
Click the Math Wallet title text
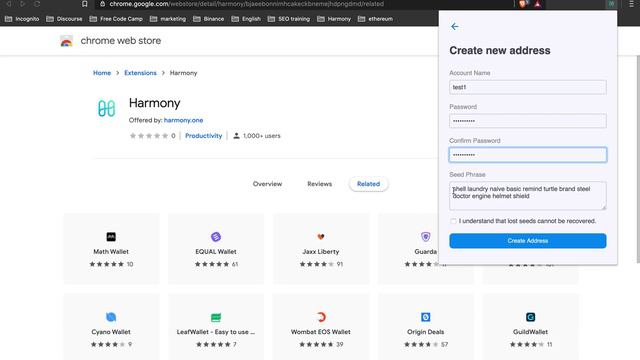coord(111,252)
